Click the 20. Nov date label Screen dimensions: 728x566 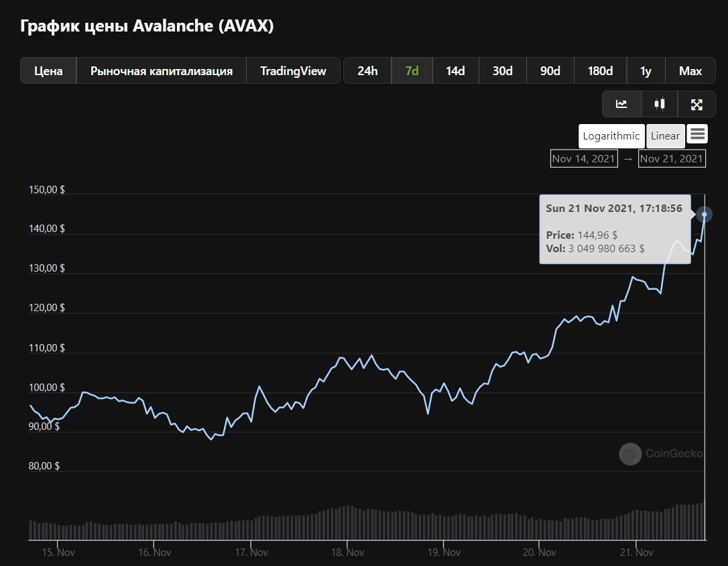pyautogui.click(x=539, y=553)
